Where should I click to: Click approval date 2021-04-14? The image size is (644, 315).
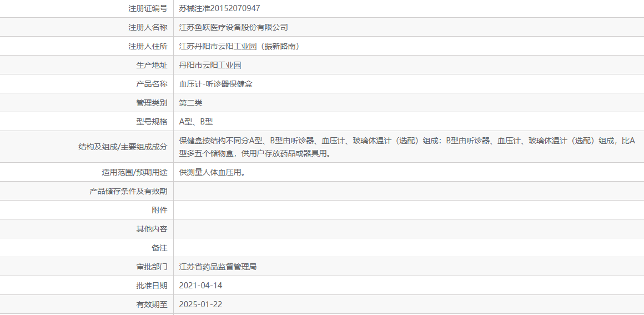(201, 286)
